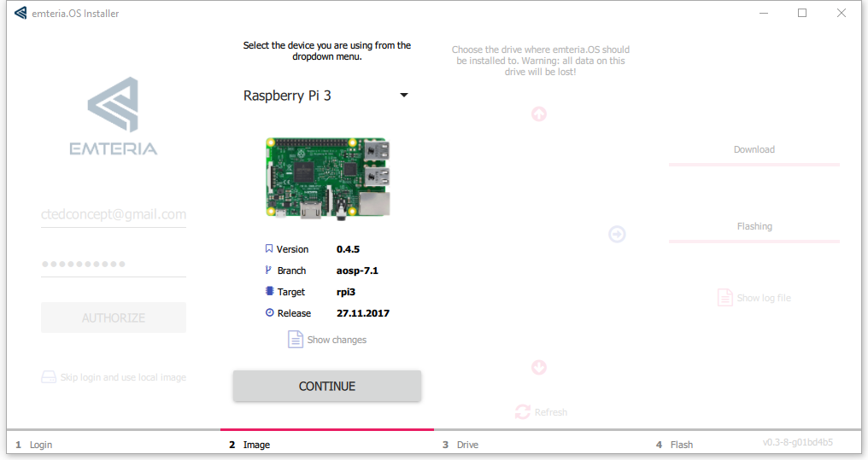Click the pink down arrow icon
The height and width of the screenshot is (460, 868).
539,368
